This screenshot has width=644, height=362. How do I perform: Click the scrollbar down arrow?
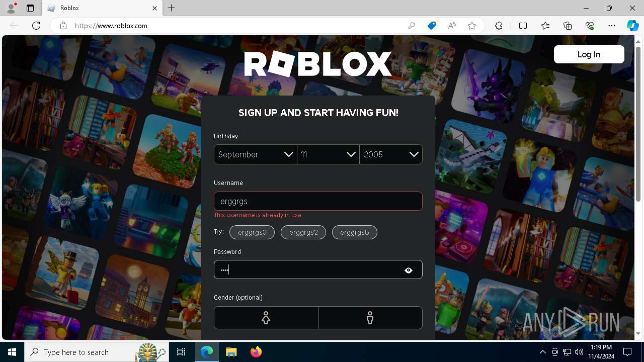click(638, 333)
